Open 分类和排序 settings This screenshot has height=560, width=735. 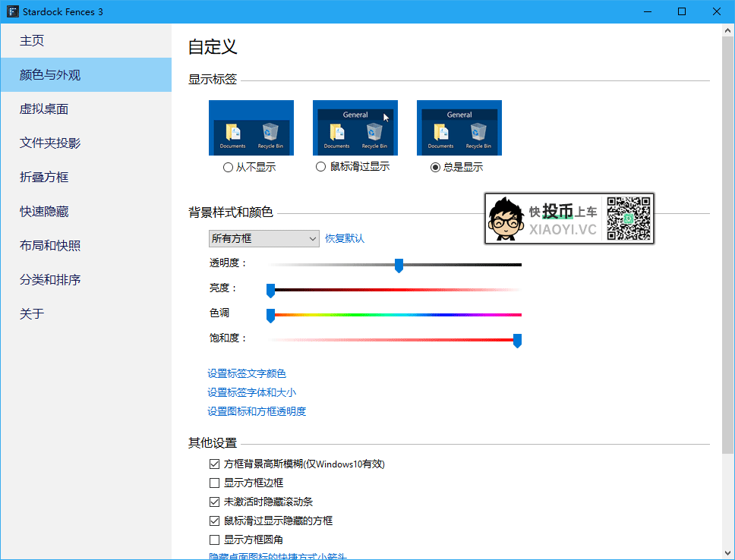(x=86, y=280)
